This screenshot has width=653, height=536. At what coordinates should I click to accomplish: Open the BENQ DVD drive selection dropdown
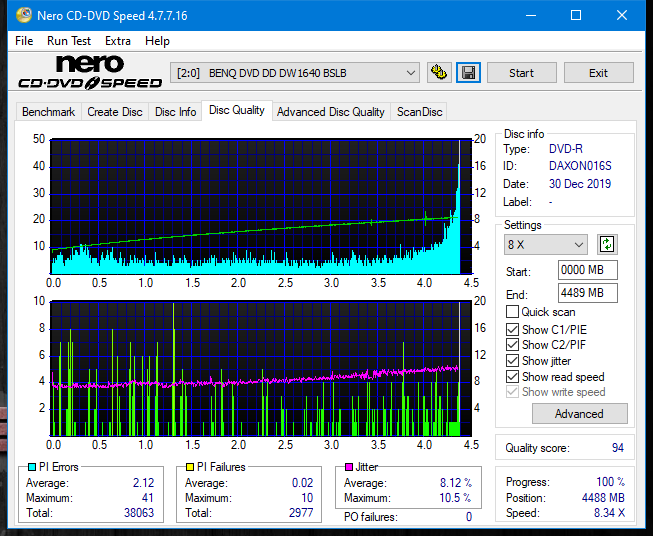295,73
